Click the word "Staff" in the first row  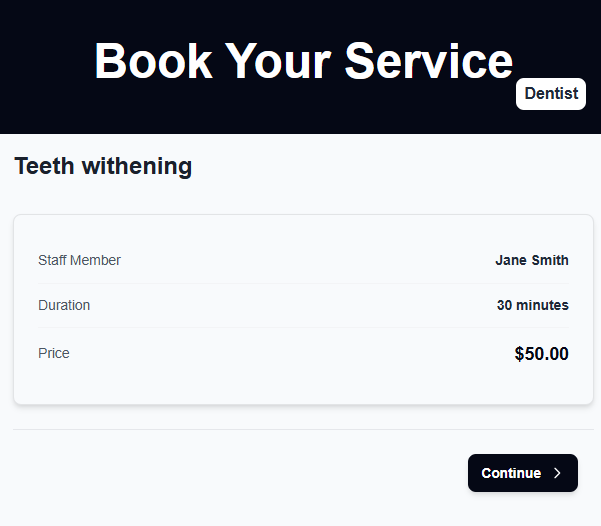click(54, 260)
